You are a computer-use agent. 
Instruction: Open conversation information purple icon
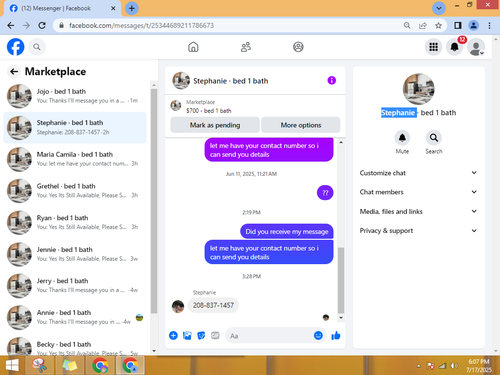click(x=332, y=80)
